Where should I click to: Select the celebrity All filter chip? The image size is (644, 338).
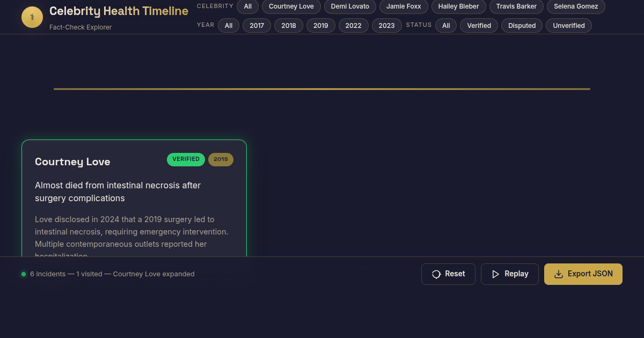[247, 6]
